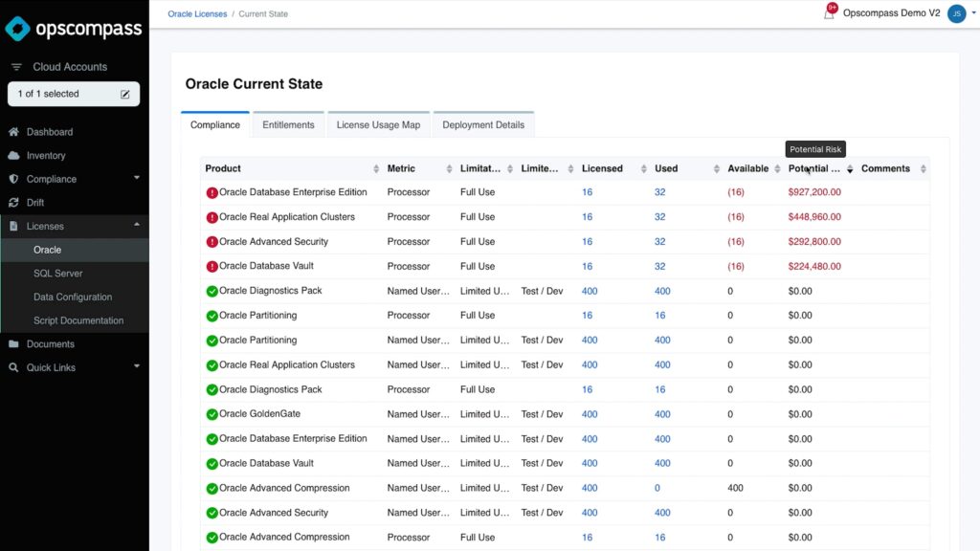Click red alert icon for Oracle Advanced Security
The image size is (980, 551).
click(x=212, y=242)
